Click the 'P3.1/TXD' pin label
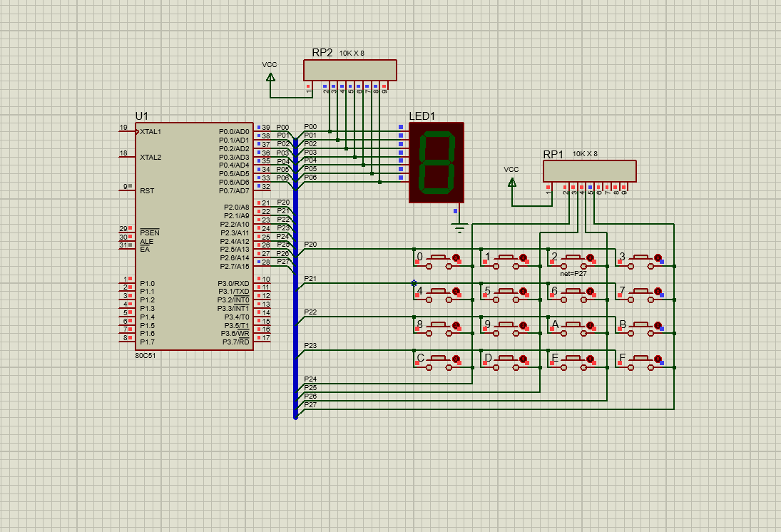Screen dimensions: 781x532 pyautogui.click(x=234, y=292)
